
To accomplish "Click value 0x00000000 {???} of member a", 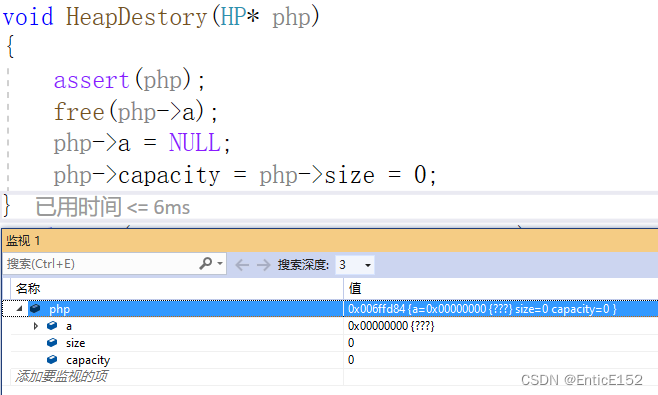I will [x=391, y=326].
